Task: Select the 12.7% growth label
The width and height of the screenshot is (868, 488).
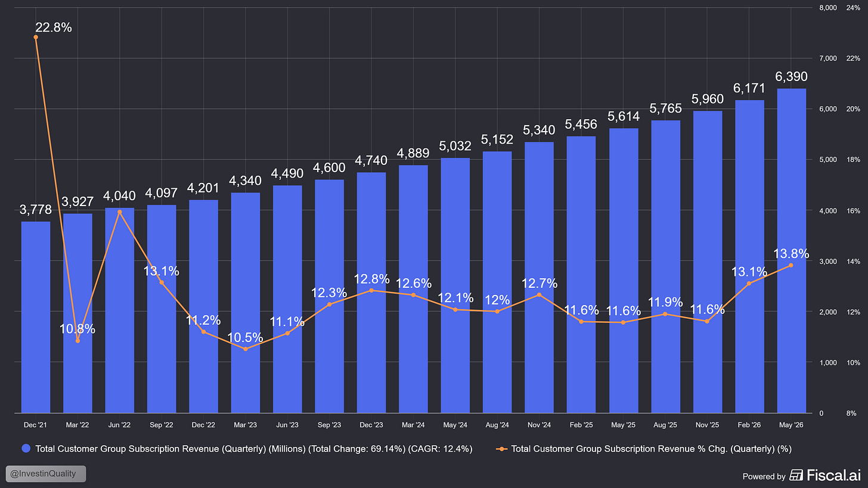Action: (x=539, y=283)
